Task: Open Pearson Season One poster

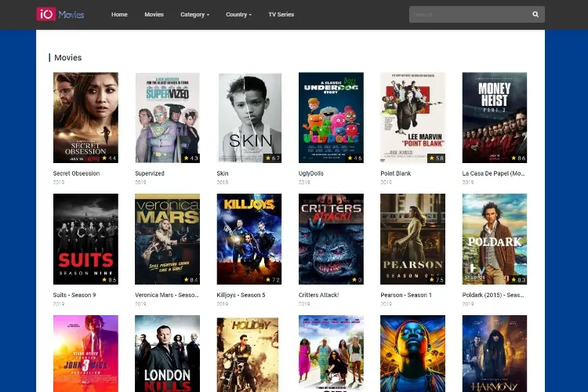Action: coord(412,239)
